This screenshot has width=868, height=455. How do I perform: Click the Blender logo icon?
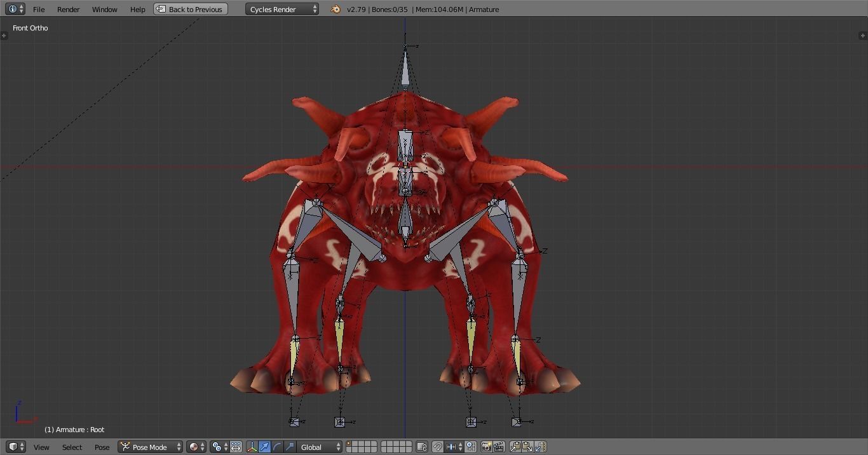pos(336,9)
